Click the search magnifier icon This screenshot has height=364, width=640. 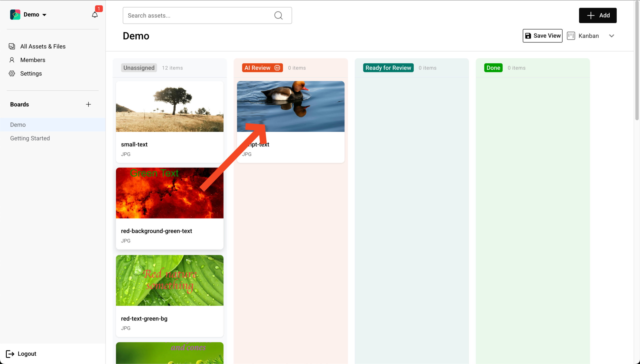(x=278, y=15)
